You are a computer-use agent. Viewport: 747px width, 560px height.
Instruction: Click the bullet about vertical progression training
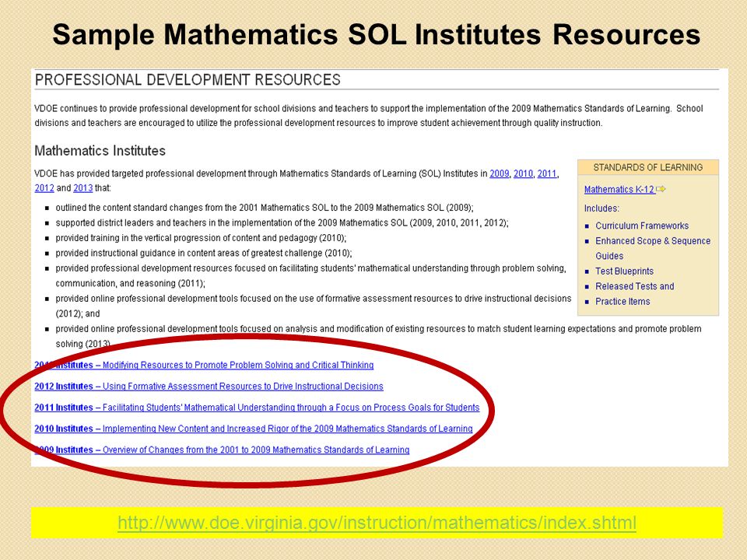pyautogui.click(x=201, y=238)
